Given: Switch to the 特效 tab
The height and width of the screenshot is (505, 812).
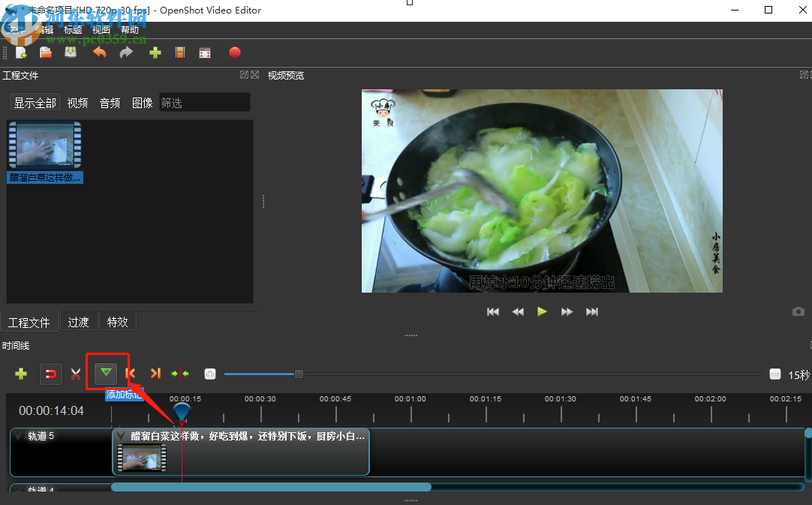Looking at the screenshot, I should pyautogui.click(x=118, y=322).
